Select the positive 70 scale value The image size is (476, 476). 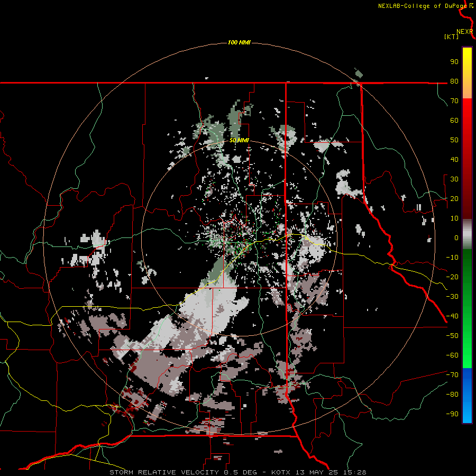coord(454,101)
